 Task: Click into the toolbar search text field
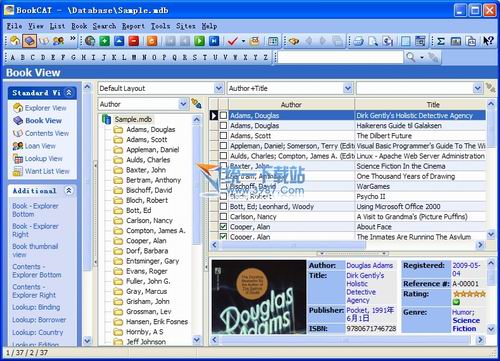pos(340,57)
